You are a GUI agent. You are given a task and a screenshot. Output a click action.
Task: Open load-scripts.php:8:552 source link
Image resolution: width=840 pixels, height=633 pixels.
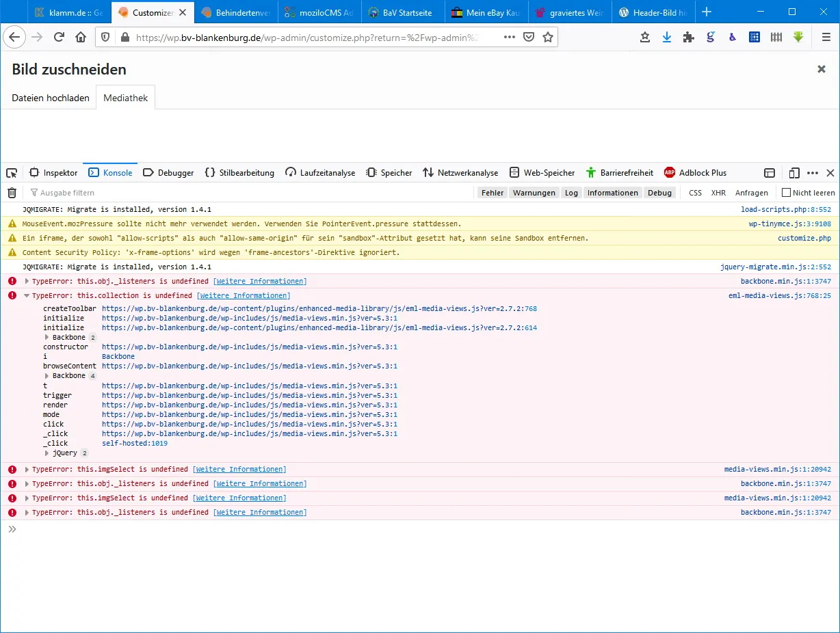point(786,209)
